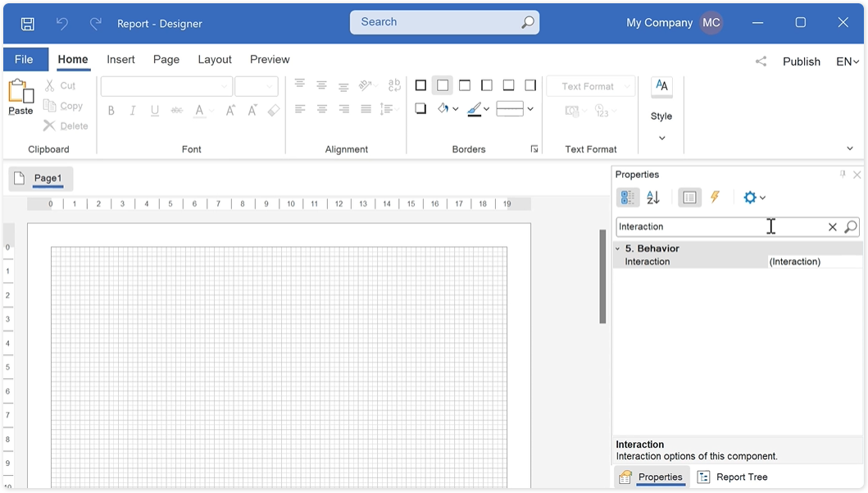
Task: Click the Publish button
Action: 801,62
